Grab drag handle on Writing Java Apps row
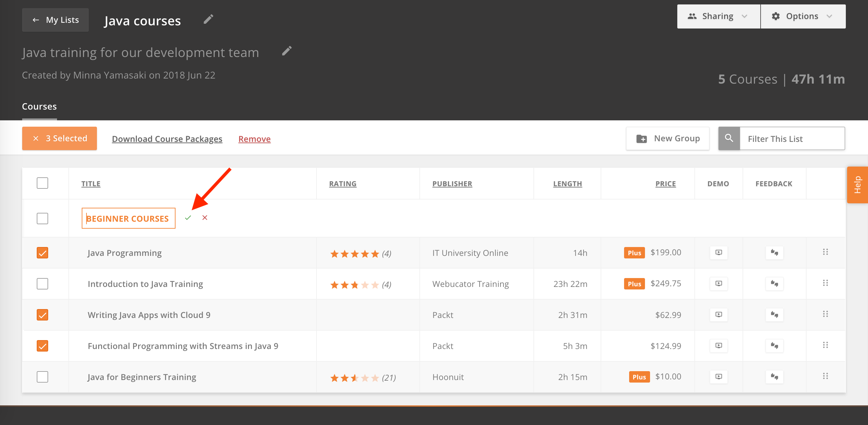 pyautogui.click(x=825, y=314)
